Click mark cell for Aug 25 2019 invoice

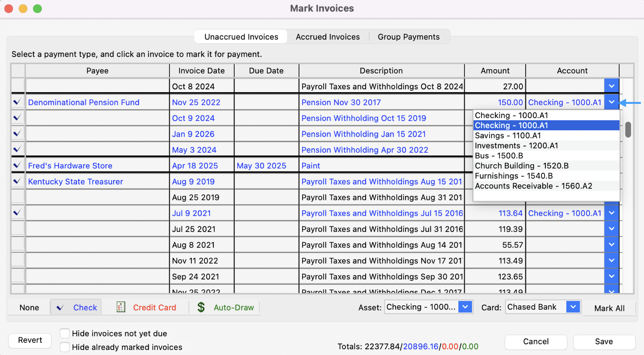(x=18, y=197)
